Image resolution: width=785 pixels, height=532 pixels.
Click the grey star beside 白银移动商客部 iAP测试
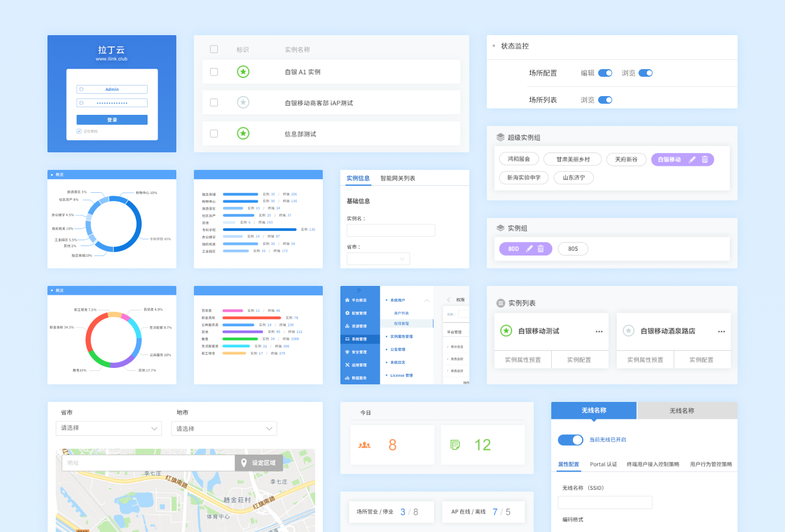(x=243, y=103)
